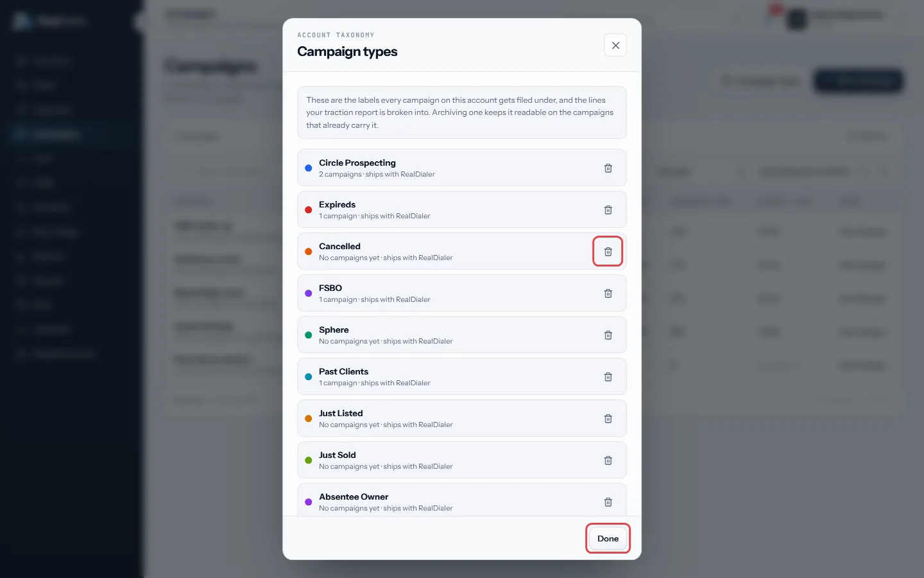Viewport: 924px width, 578px height.
Task: Remove the Cancelled campaign type
Action: tap(608, 252)
